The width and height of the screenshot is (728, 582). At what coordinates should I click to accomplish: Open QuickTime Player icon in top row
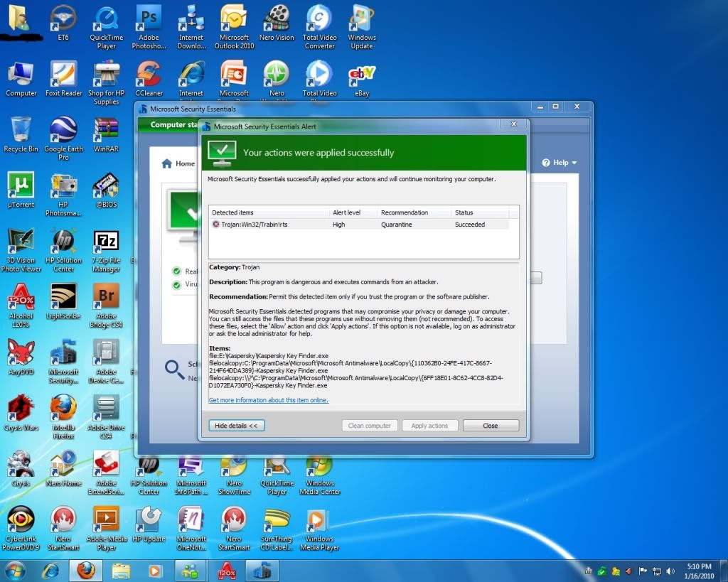(x=107, y=26)
